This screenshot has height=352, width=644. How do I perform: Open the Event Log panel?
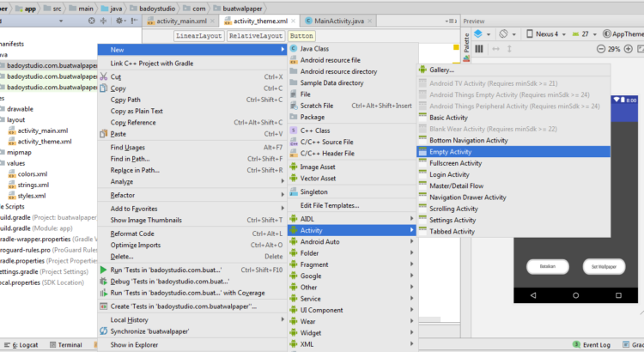[x=595, y=345]
